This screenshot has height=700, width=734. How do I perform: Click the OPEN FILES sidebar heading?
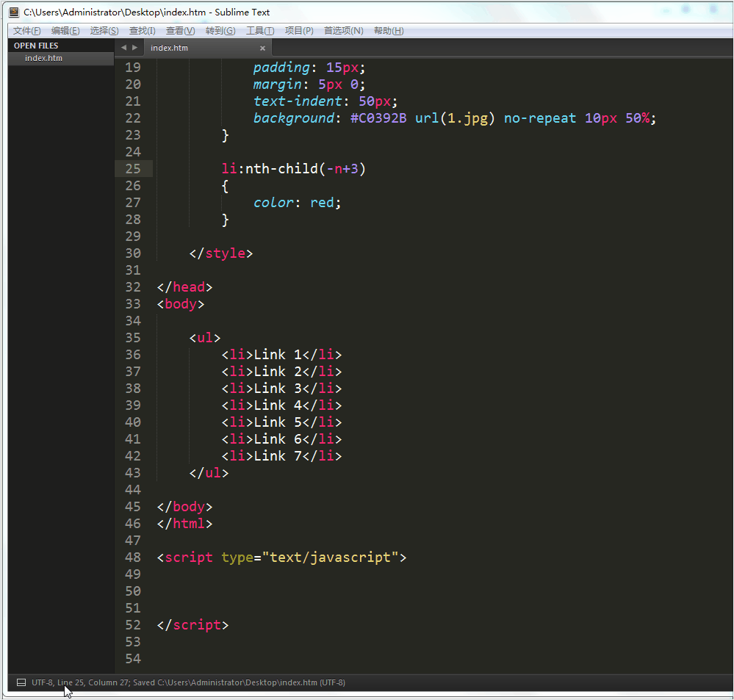(36, 46)
